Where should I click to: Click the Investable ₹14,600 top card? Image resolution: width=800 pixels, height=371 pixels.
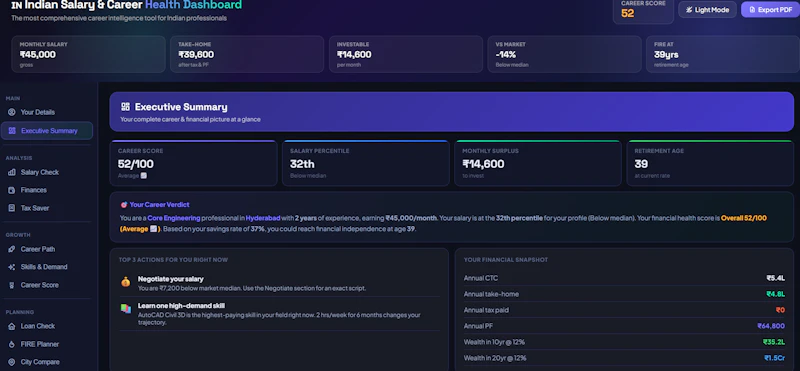406,54
